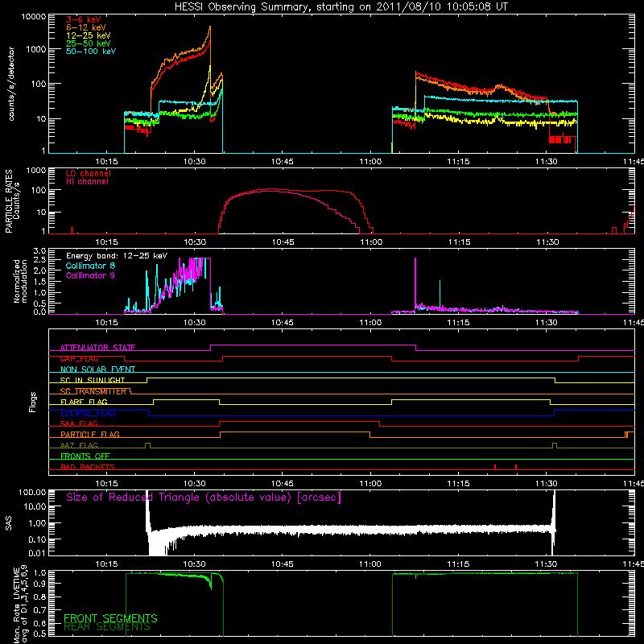Click '10:45' tick label under counts plot
This screenshot has width=644, height=644.
pyautogui.click(x=283, y=162)
